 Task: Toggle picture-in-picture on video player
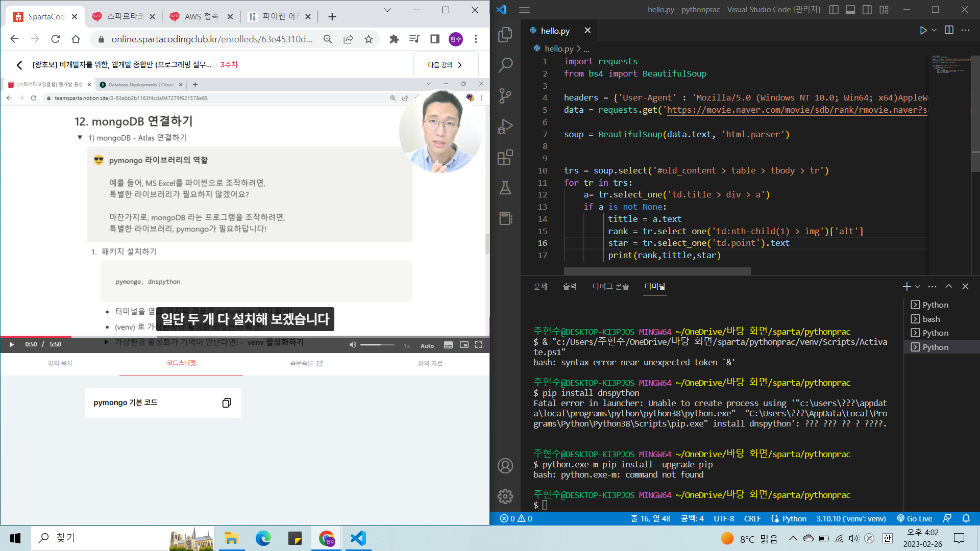[464, 345]
